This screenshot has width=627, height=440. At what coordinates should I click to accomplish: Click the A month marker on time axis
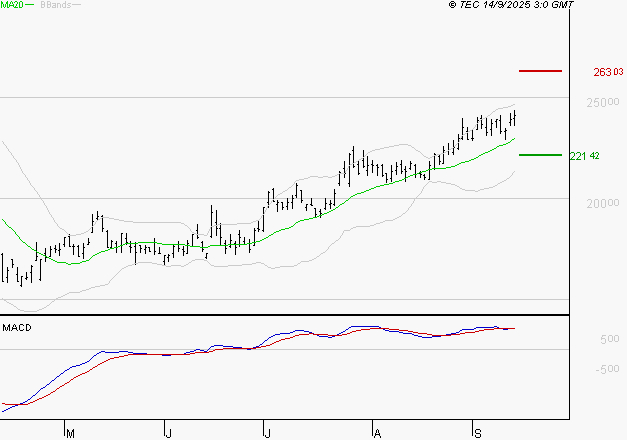click(377, 433)
